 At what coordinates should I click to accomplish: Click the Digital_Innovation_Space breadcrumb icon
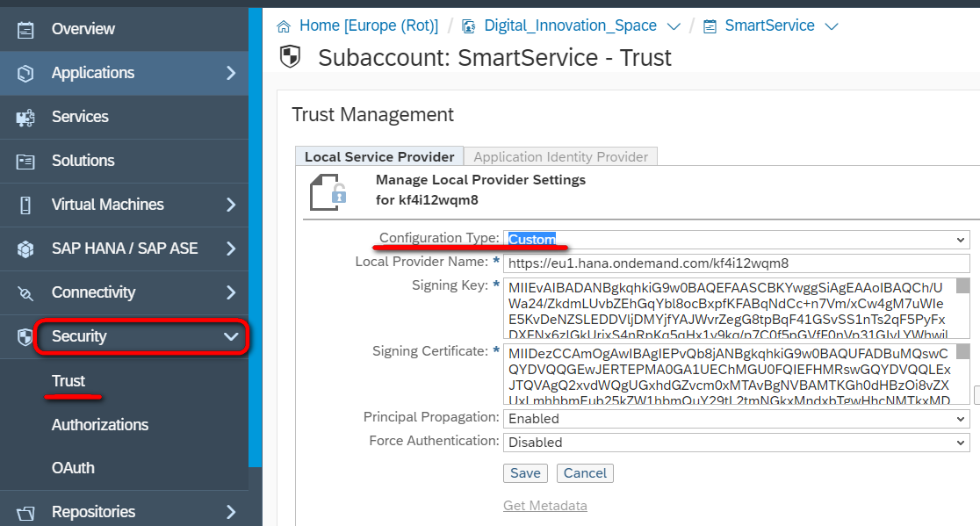468,26
